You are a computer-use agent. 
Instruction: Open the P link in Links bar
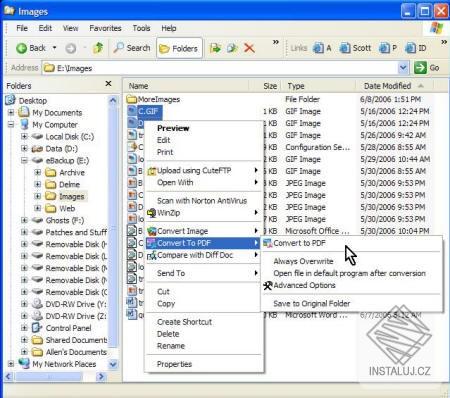tap(388, 48)
